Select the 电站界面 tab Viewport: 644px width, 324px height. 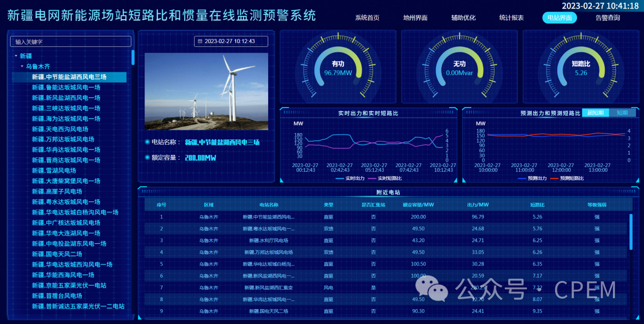coord(559,18)
